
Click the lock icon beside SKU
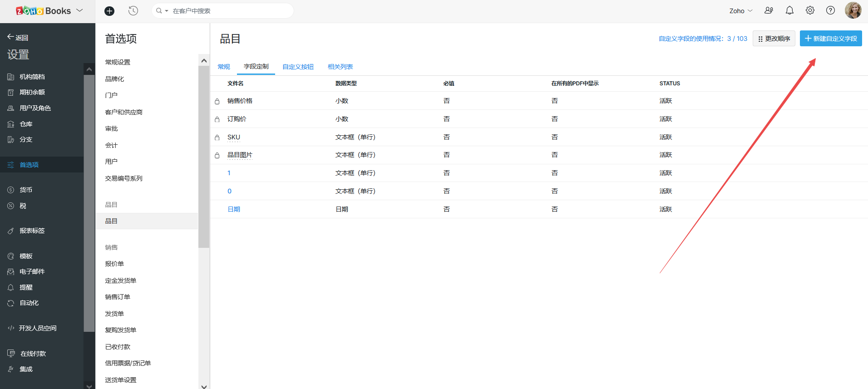(x=217, y=138)
